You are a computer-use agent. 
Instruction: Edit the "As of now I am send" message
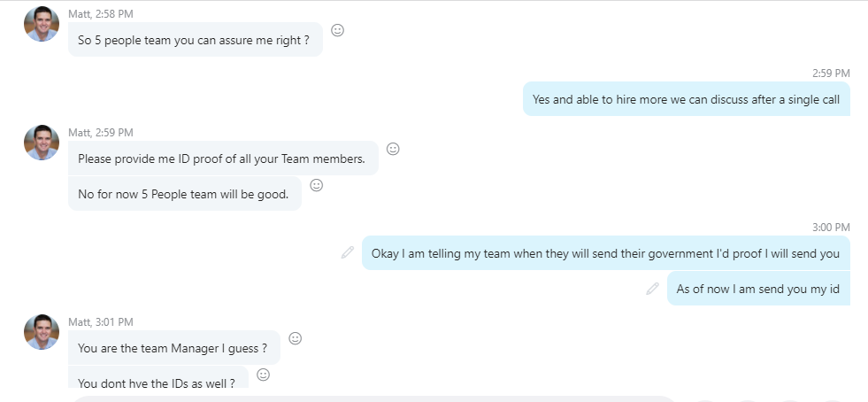653,289
